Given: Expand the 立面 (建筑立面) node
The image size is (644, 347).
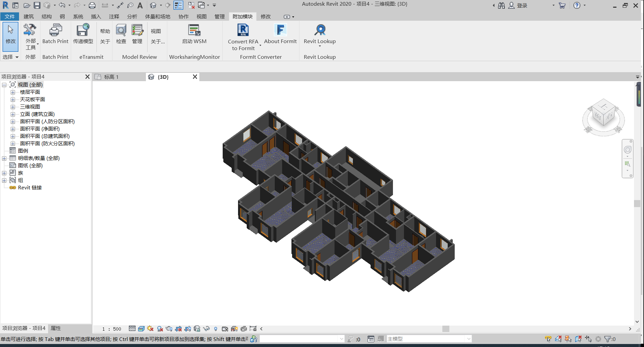Looking at the screenshot, I should pos(13,114).
